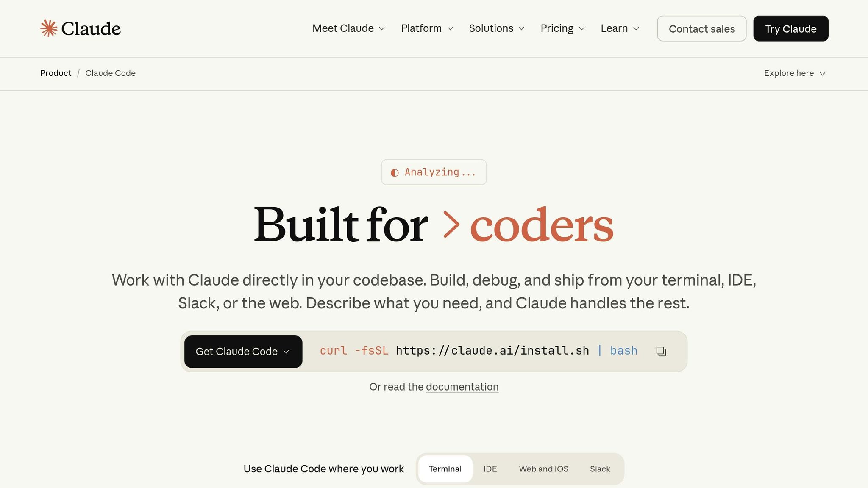Expand the Learn menu

(620, 28)
